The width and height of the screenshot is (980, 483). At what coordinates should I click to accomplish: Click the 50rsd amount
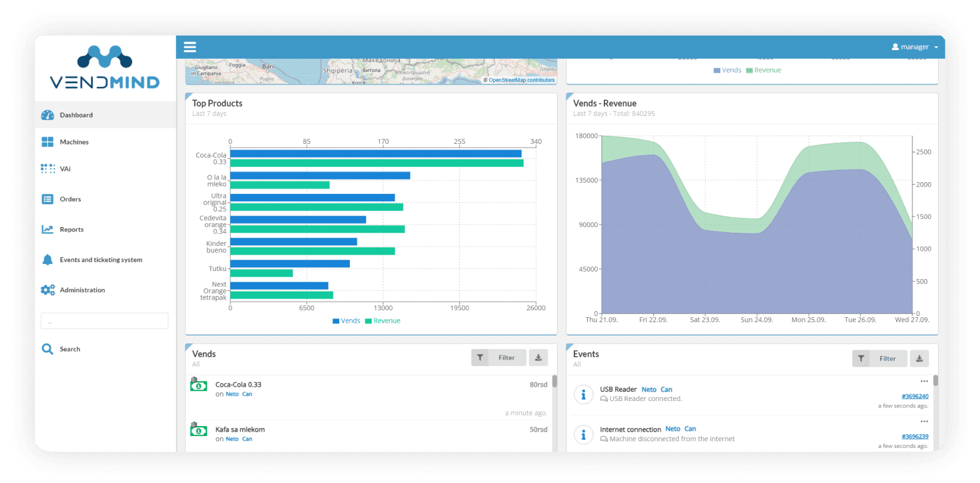538,430
